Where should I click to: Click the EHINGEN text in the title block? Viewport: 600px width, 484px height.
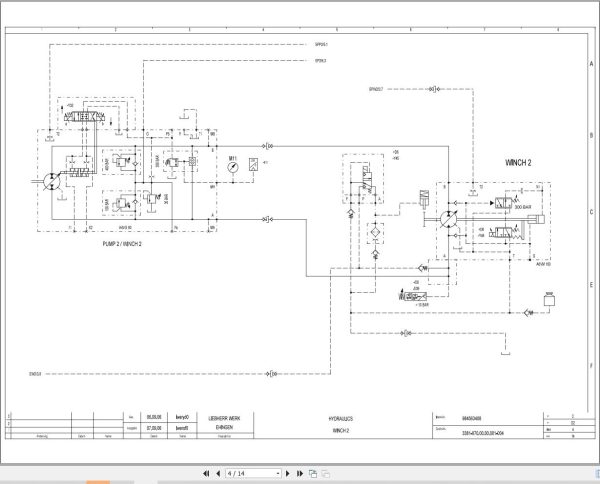tap(224, 428)
